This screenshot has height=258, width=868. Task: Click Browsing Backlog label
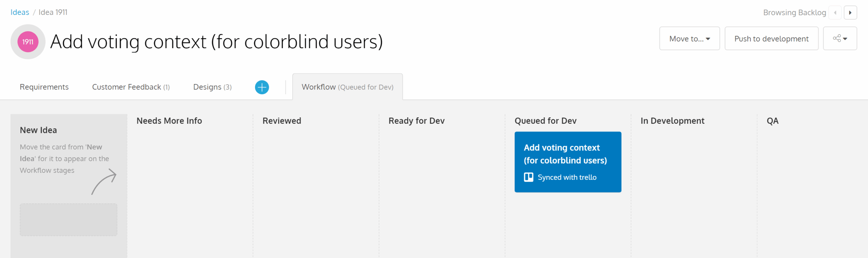click(x=794, y=13)
